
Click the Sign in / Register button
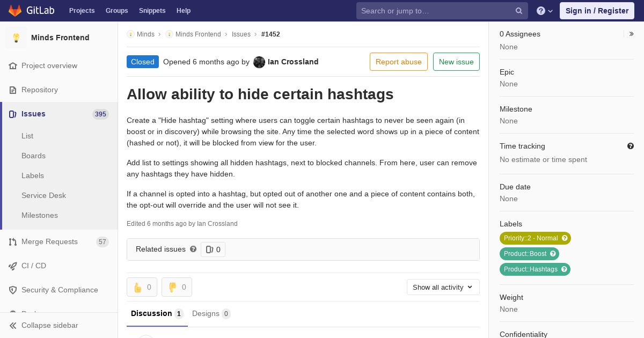(x=597, y=11)
